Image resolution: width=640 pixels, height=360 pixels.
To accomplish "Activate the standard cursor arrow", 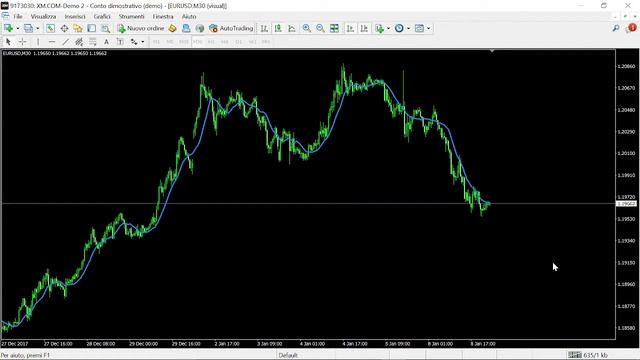I will 8,42.
